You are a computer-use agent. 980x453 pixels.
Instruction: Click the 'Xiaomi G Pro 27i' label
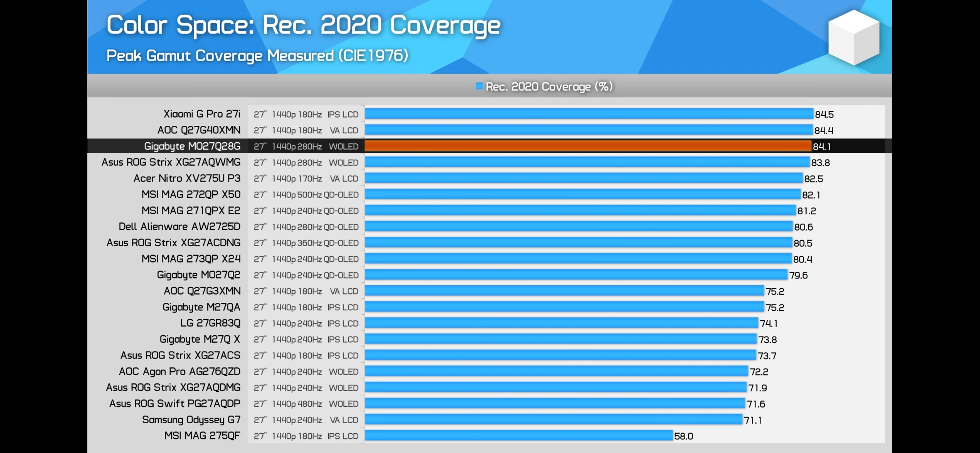point(202,114)
